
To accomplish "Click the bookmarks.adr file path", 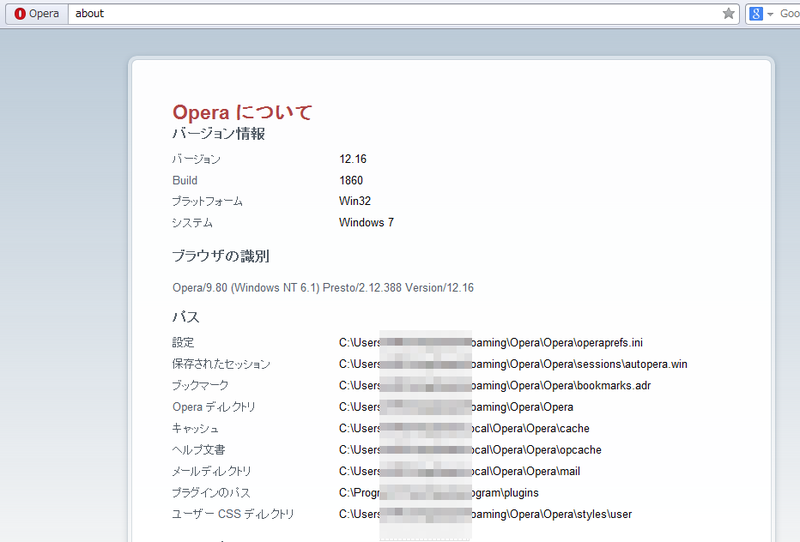I will click(x=495, y=385).
